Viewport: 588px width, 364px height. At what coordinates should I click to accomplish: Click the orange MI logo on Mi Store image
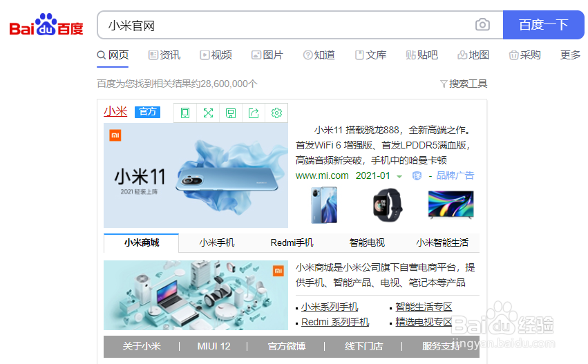[x=278, y=270]
